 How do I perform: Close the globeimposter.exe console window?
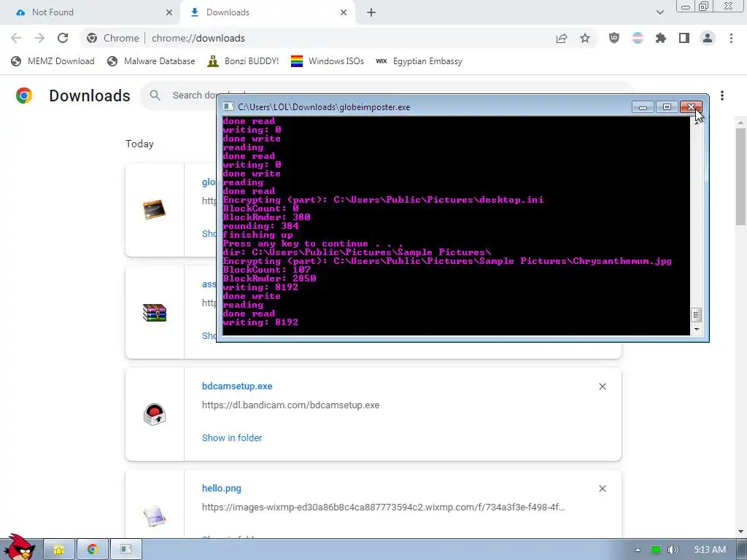(x=691, y=106)
